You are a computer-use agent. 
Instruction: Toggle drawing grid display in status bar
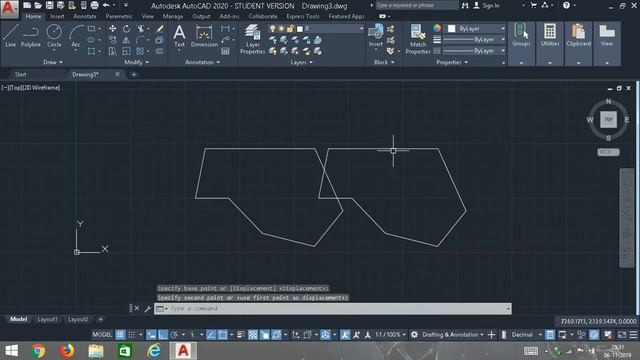pyautogui.click(x=120, y=335)
